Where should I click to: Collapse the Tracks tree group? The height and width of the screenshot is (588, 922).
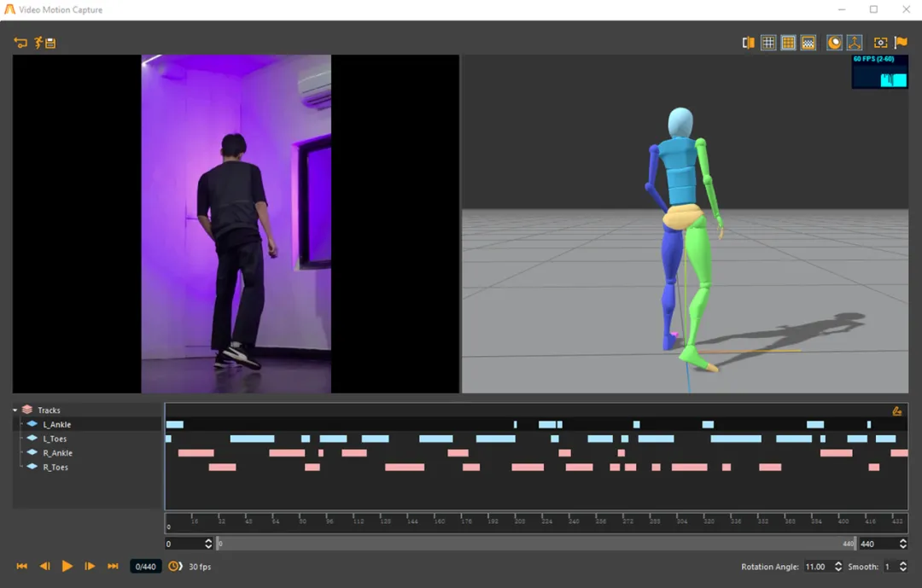coord(15,410)
